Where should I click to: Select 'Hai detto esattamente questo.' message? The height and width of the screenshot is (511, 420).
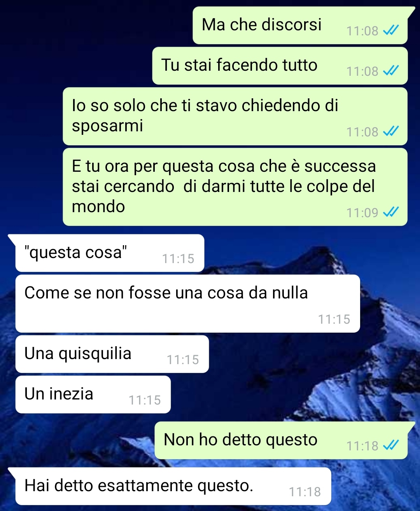coord(173,486)
